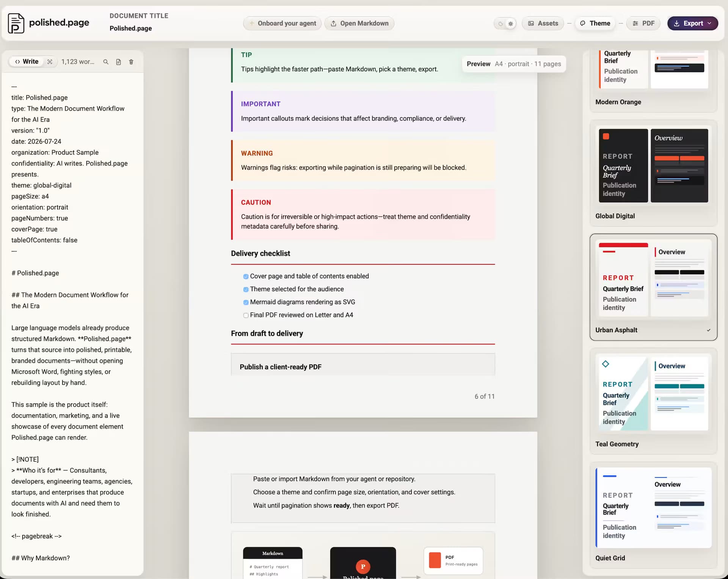Uncheck Theme selected for the audience
This screenshot has height=579, width=728.
click(x=246, y=289)
